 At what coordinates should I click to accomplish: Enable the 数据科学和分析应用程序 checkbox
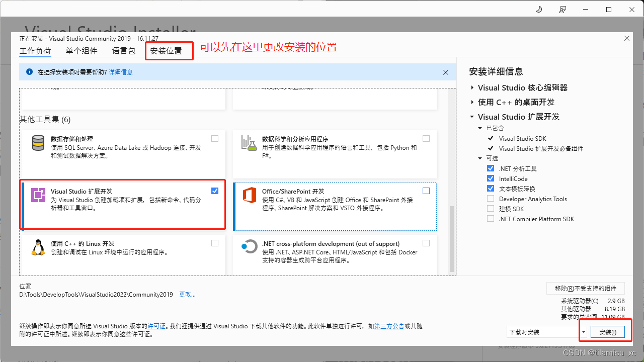pos(426,138)
